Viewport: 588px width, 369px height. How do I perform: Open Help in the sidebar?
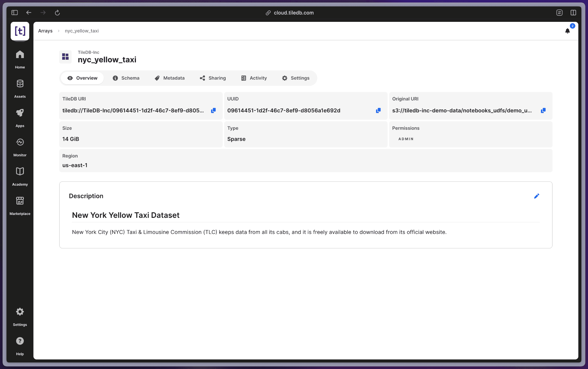[x=20, y=346]
